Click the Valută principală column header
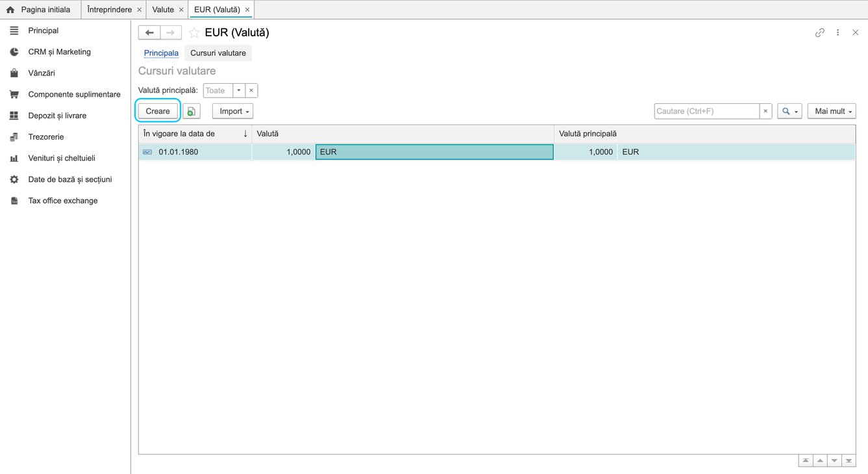 coord(705,134)
